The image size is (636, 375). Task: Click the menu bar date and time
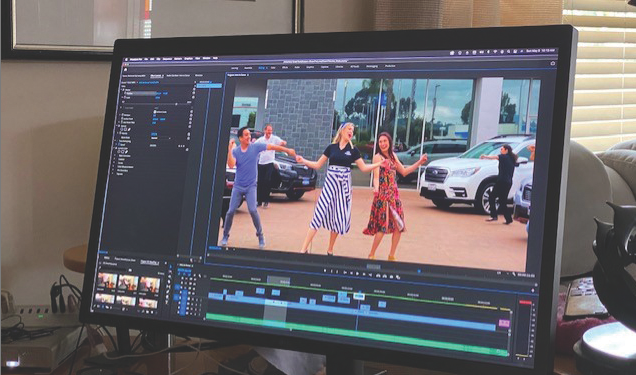tap(541, 51)
